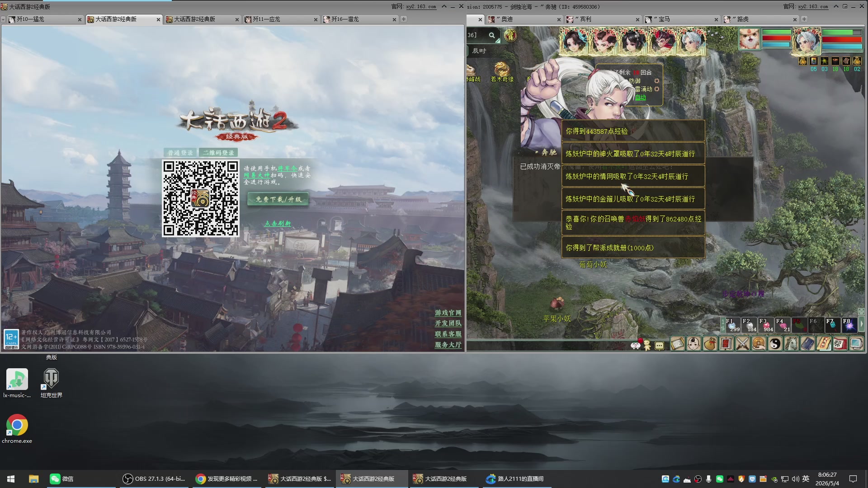
Task: Collapse the left game window with the up chevron
Action: tap(444, 6)
